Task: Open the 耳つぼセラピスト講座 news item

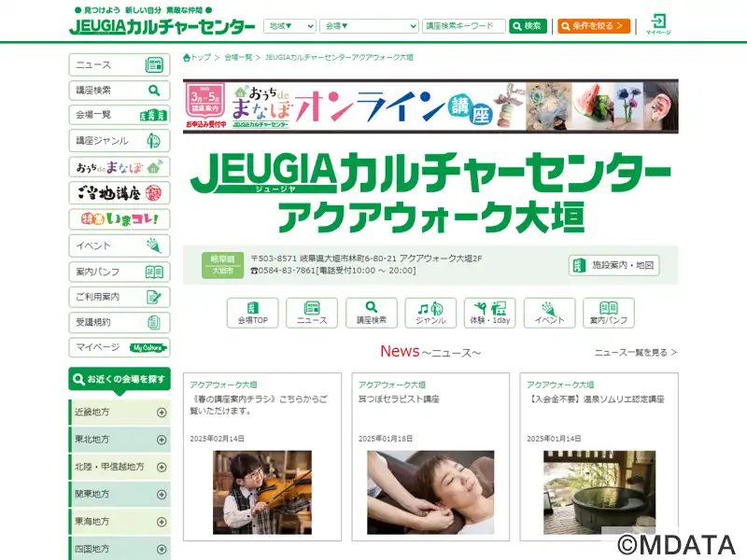Action: 399,399
